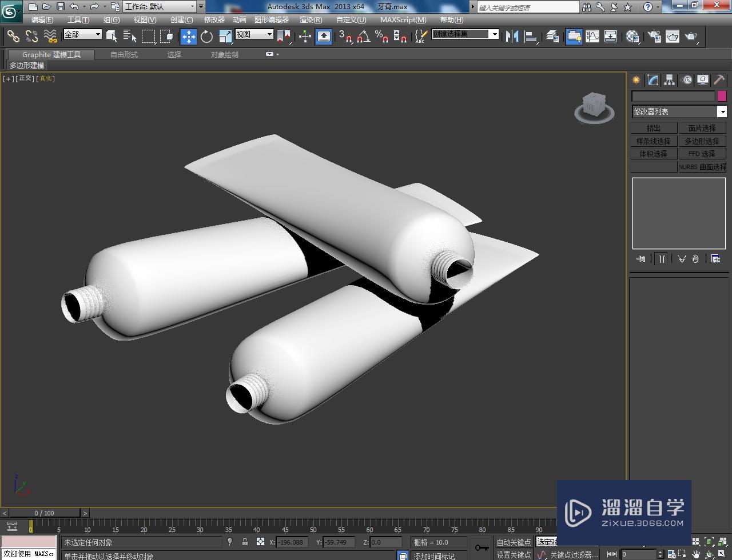732x560 pixels.
Task: Open the reference coordinate system dropdown 视图
Action: [254, 34]
